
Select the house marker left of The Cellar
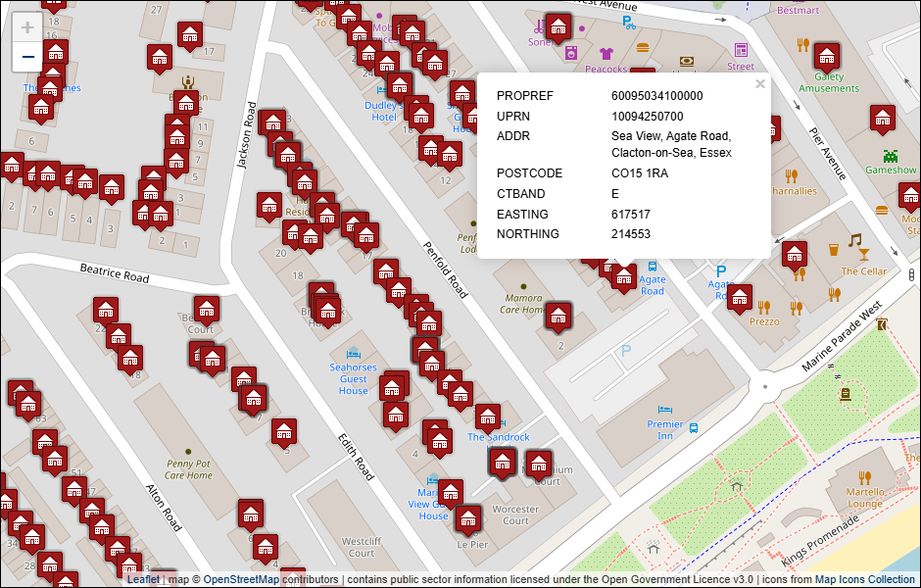[795, 254]
